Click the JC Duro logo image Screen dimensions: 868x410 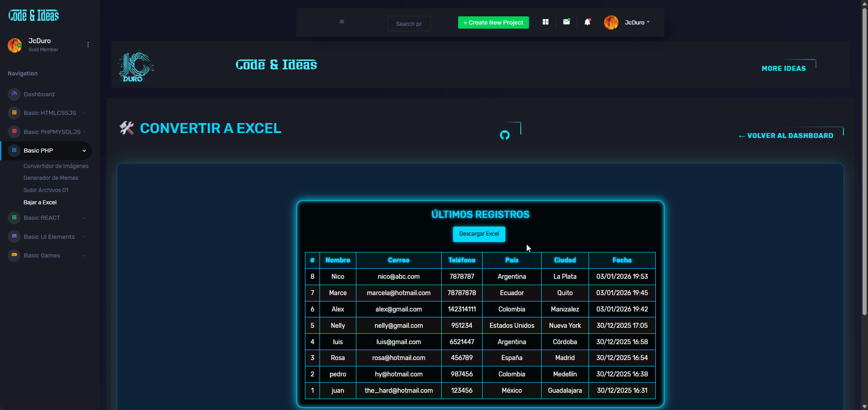(136, 66)
